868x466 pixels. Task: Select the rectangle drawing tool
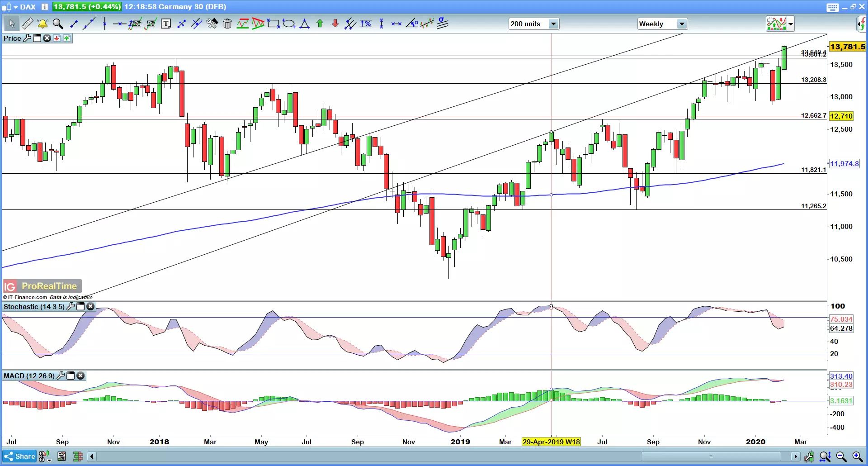point(274,24)
